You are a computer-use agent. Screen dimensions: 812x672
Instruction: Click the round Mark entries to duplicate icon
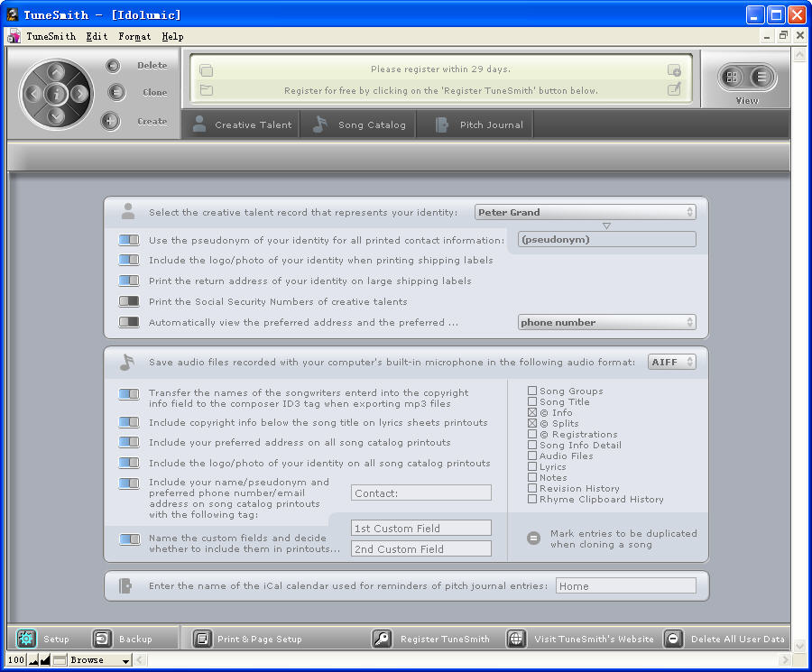[x=533, y=539]
